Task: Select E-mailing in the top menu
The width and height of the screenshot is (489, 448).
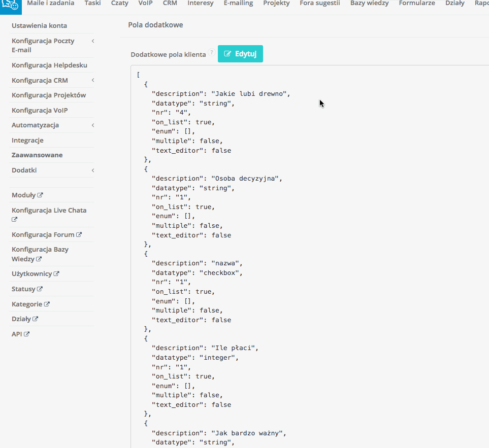Action: click(238, 3)
